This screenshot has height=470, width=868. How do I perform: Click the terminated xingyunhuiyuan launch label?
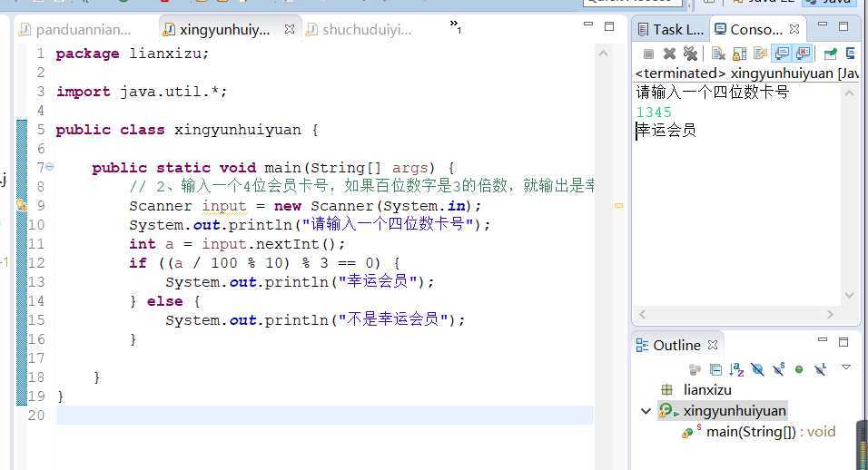pyautogui.click(x=747, y=73)
